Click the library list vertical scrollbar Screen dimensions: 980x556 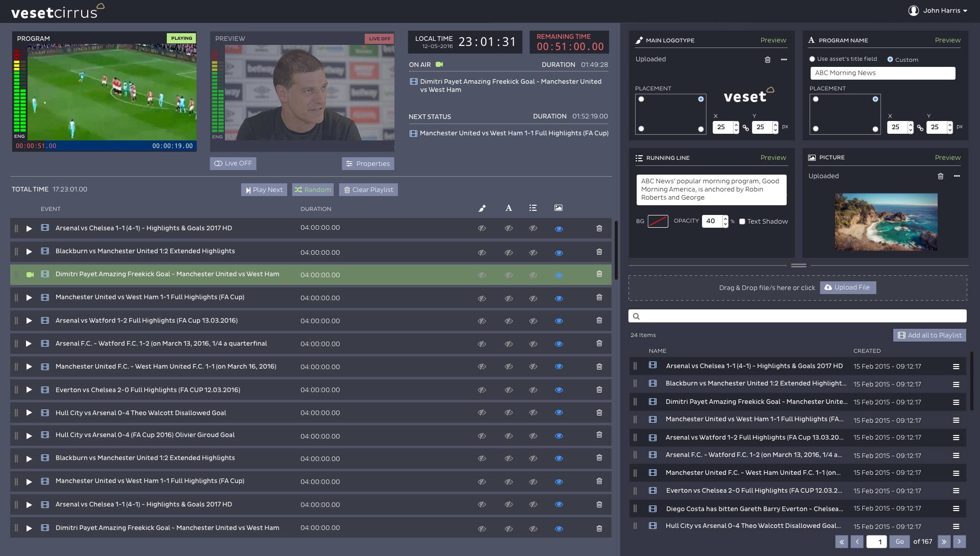pos(971,380)
